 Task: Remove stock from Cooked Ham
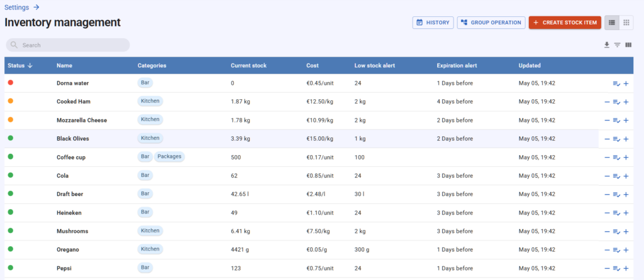pyautogui.click(x=607, y=102)
